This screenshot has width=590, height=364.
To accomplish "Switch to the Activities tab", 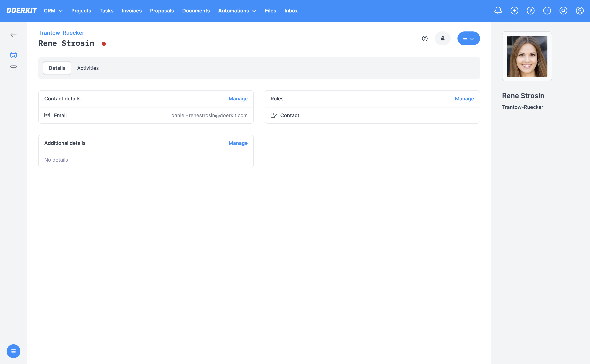I will pyautogui.click(x=88, y=68).
